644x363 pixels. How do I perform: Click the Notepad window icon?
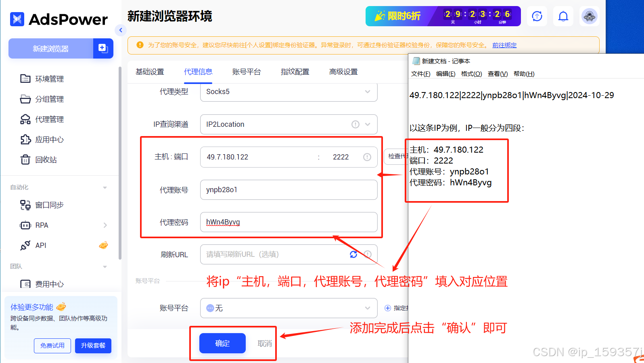coord(416,61)
